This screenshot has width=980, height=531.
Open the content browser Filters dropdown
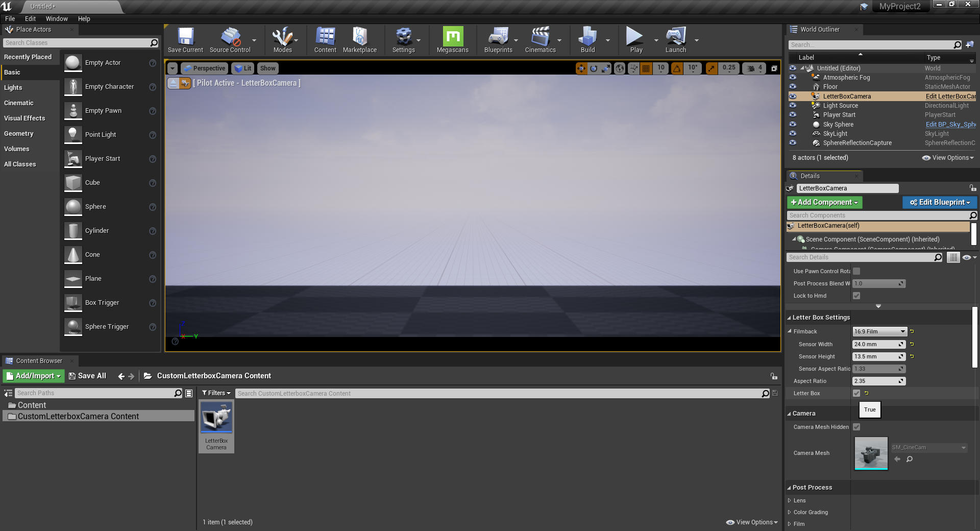click(216, 393)
